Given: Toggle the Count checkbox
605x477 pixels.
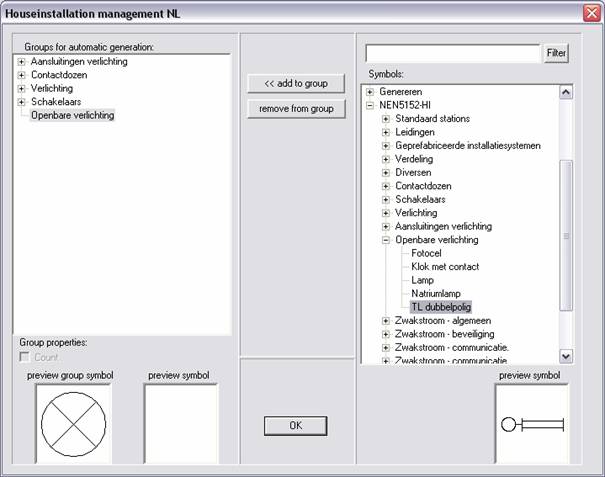Looking at the screenshot, I should coord(26,357).
